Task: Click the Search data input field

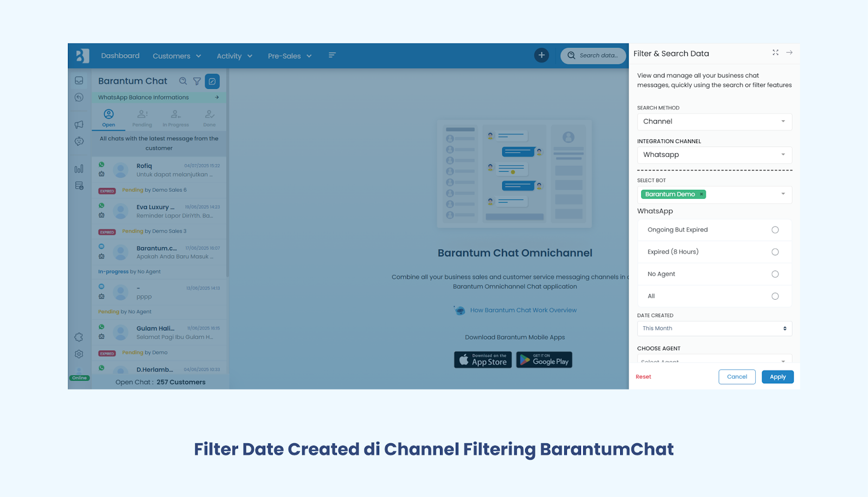Action: pos(593,55)
